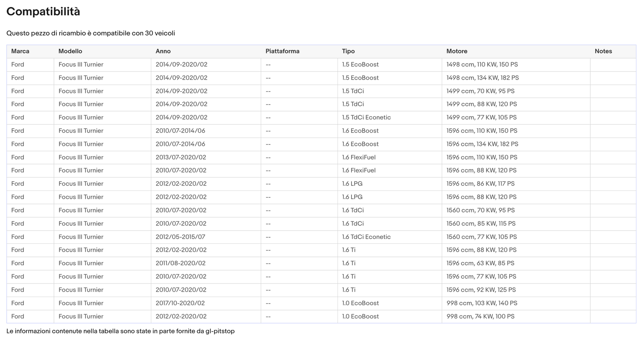Click the compatible with 30 veicoli text

(91, 33)
